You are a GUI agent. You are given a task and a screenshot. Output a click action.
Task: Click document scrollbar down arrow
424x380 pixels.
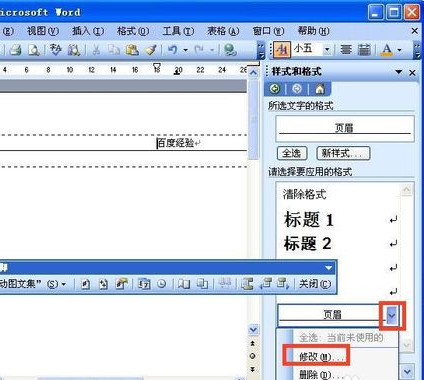pyautogui.click(x=253, y=330)
